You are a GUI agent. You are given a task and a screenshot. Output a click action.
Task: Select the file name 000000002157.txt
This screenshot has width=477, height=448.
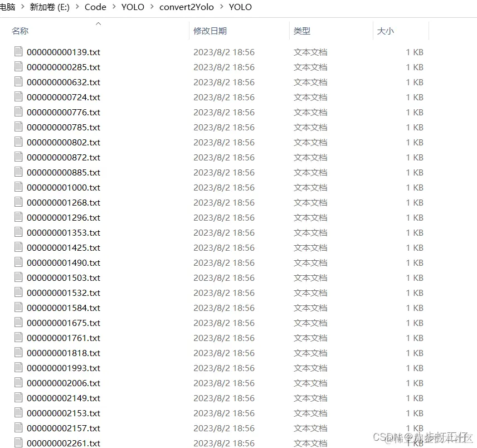pyautogui.click(x=64, y=428)
